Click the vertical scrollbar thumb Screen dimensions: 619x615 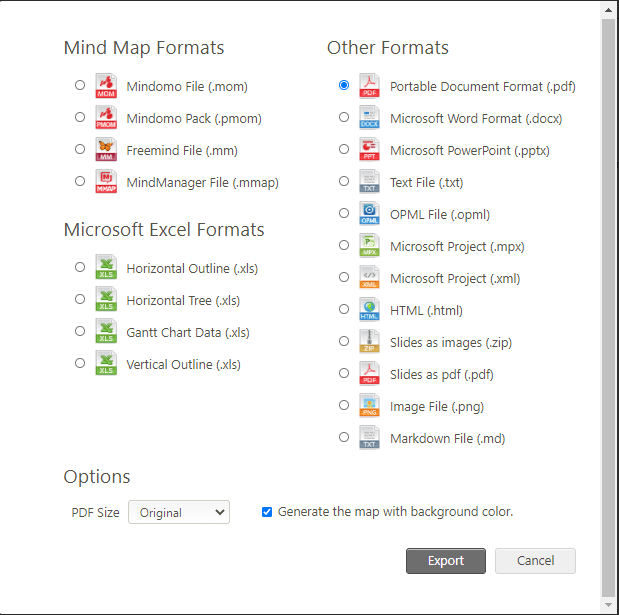608,308
